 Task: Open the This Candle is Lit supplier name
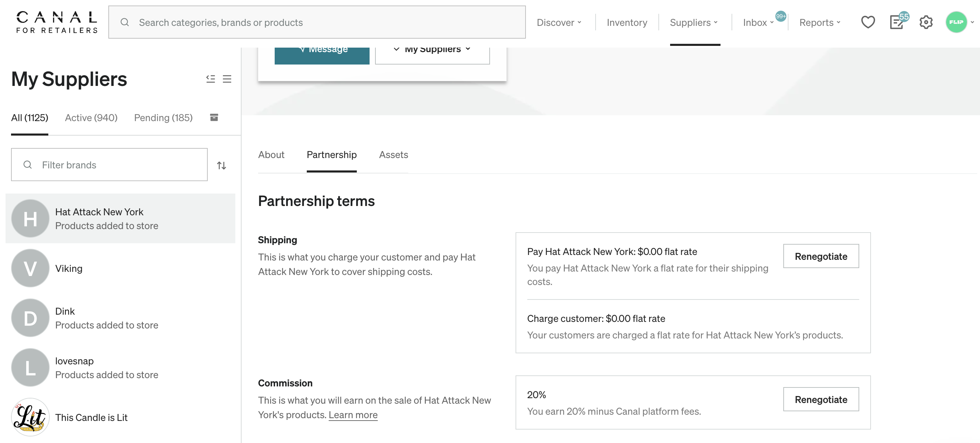coord(91,417)
